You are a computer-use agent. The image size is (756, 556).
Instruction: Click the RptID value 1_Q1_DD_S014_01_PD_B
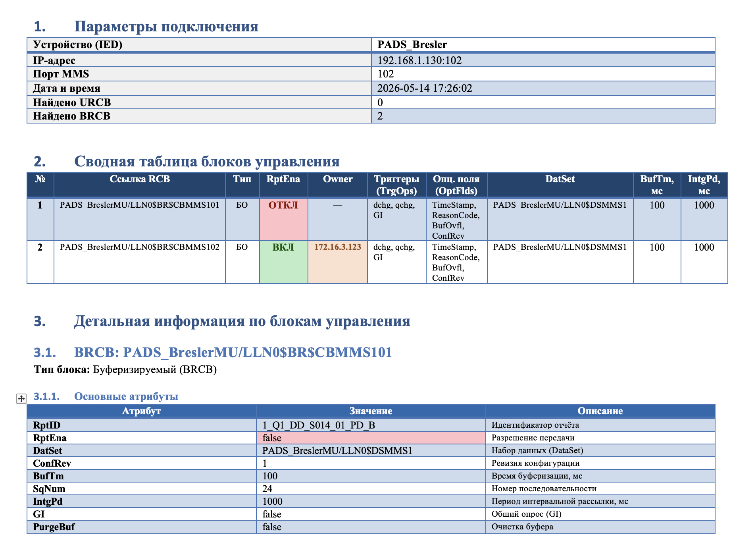pyautogui.click(x=319, y=425)
